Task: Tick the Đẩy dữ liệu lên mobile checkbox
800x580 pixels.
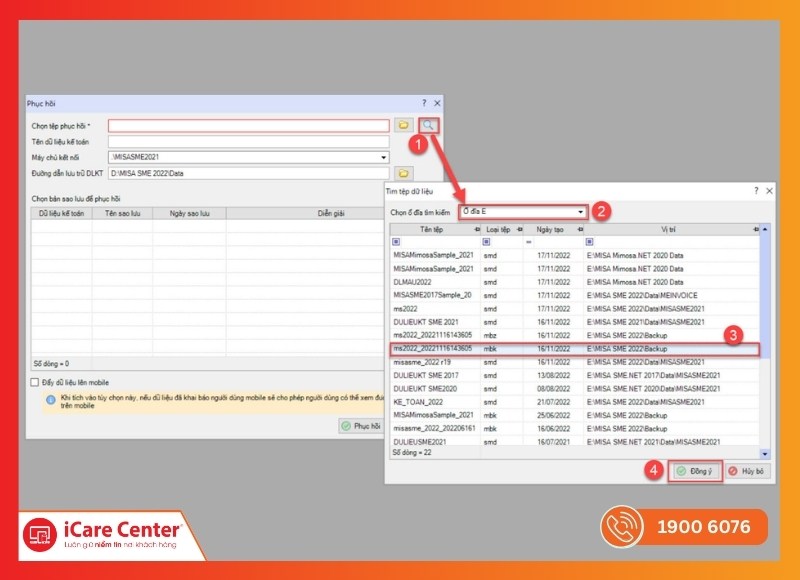Action: tap(35, 382)
